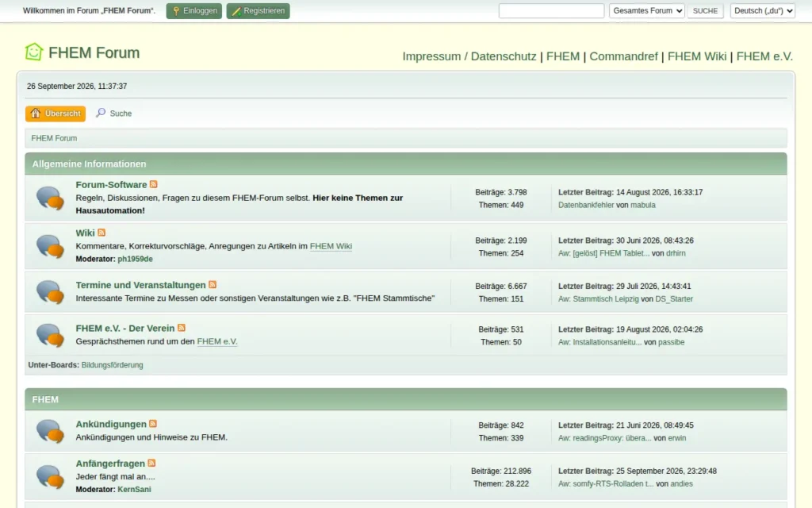
Task: Click FHEM Forum breadcrumb link
Action: click(x=54, y=138)
